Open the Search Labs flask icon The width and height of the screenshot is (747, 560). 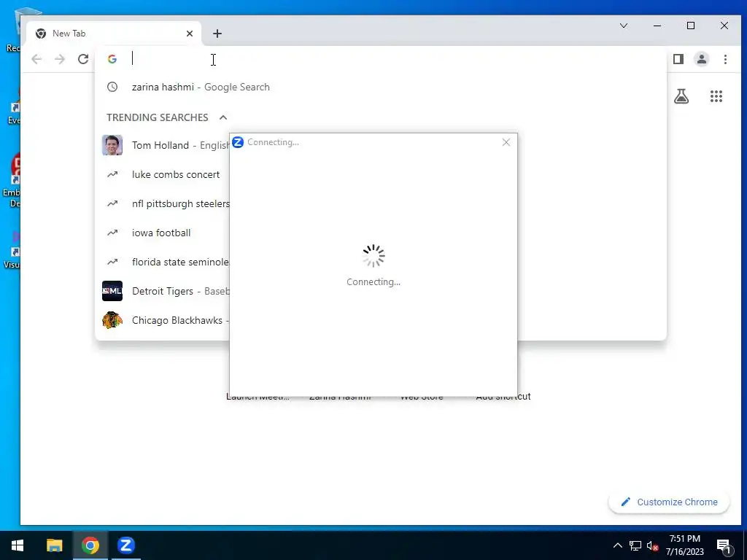coord(681,97)
